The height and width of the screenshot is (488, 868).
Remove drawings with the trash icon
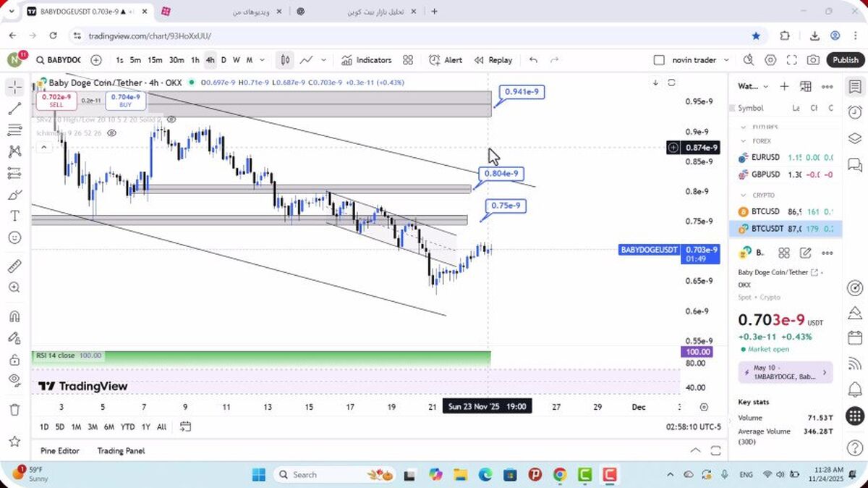pos(15,410)
